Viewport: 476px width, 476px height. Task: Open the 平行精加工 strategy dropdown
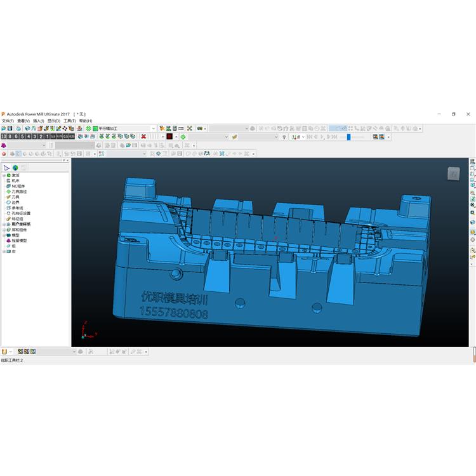154,128
